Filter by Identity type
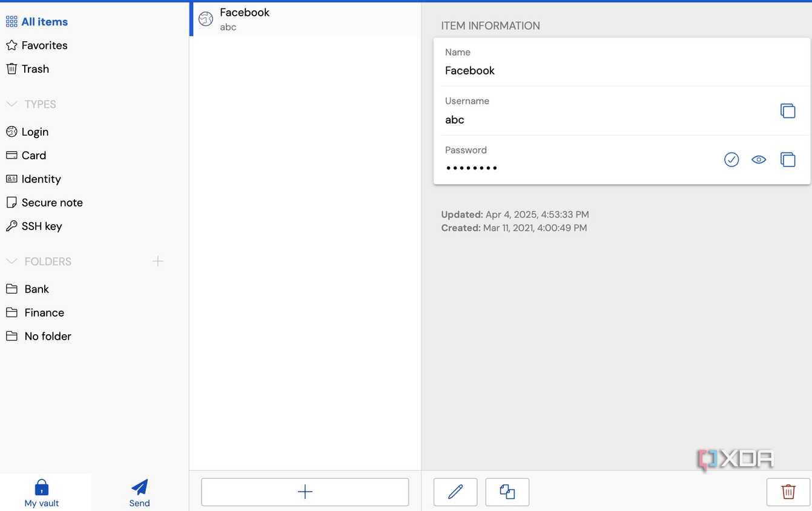This screenshot has width=812, height=511. click(33, 179)
